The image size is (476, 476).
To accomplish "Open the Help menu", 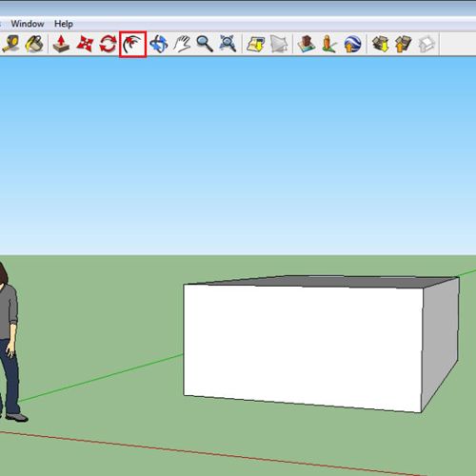I will [x=64, y=24].
